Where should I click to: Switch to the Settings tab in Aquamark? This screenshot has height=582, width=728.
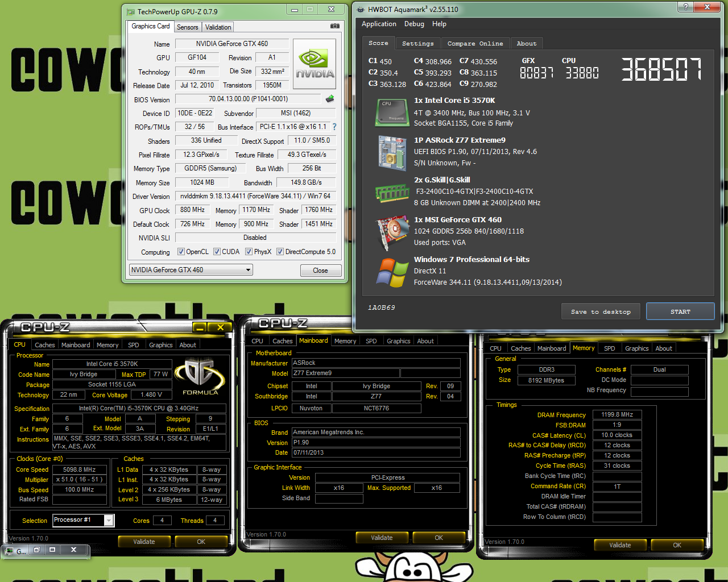click(417, 43)
